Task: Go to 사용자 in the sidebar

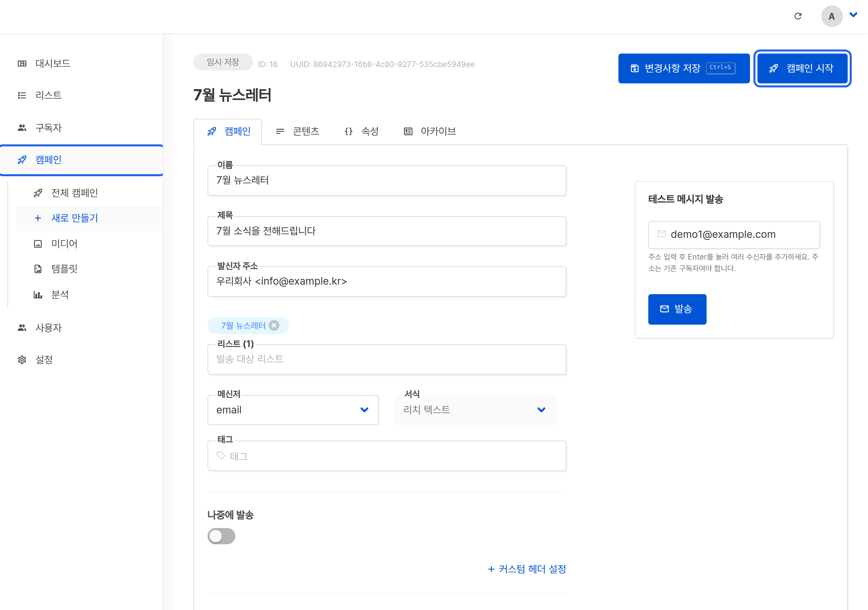Action: pos(82,328)
